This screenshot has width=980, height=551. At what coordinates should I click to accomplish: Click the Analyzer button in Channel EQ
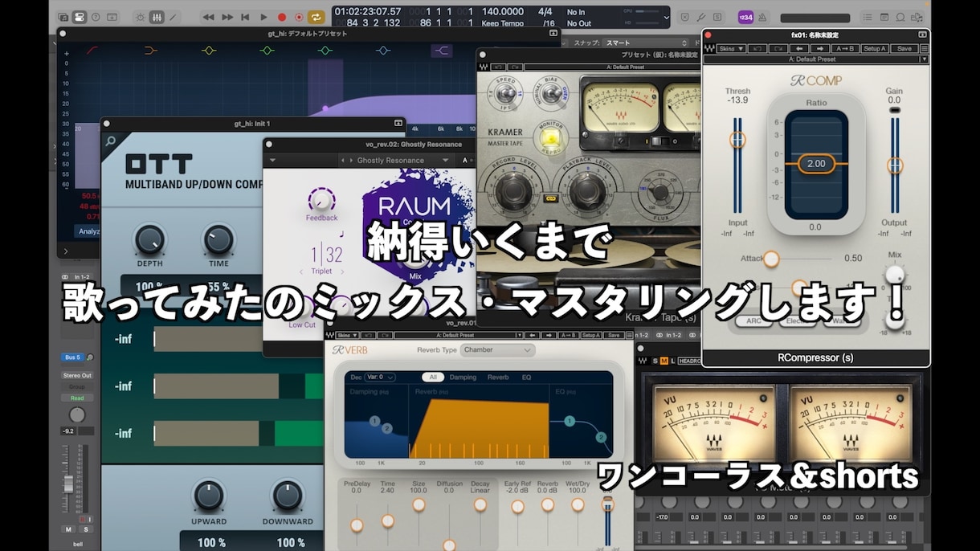[86, 231]
